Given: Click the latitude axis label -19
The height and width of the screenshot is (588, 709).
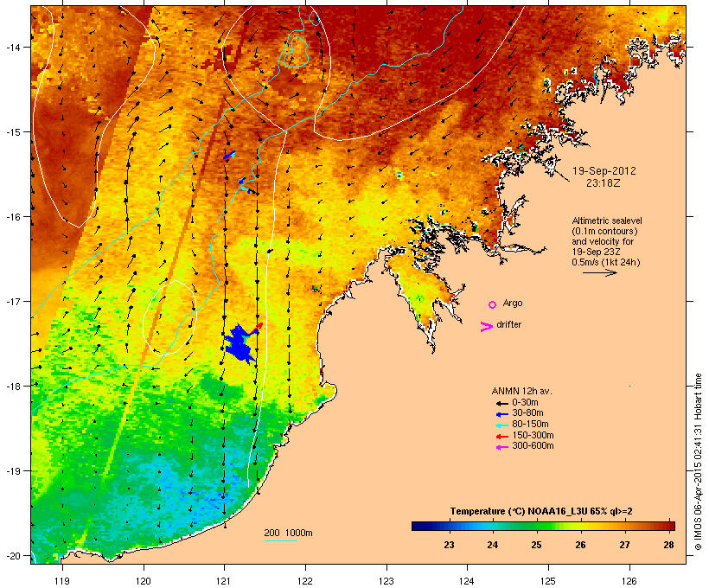Looking at the screenshot, I should [12, 471].
